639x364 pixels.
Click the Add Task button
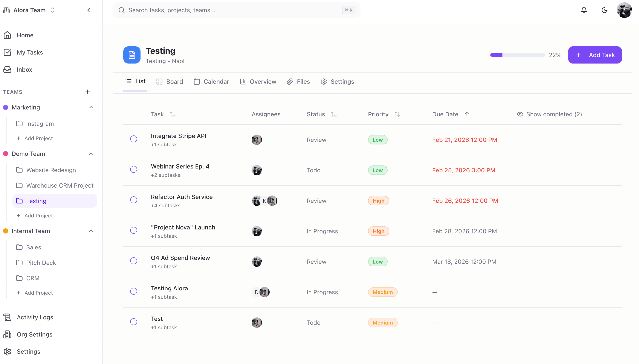[595, 55]
